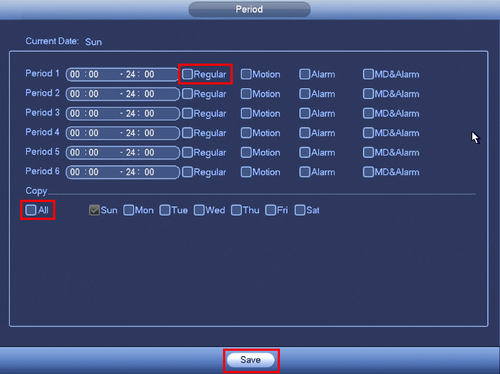Check Regular for Period 5
This screenshot has height=374, width=500.
[187, 152]
